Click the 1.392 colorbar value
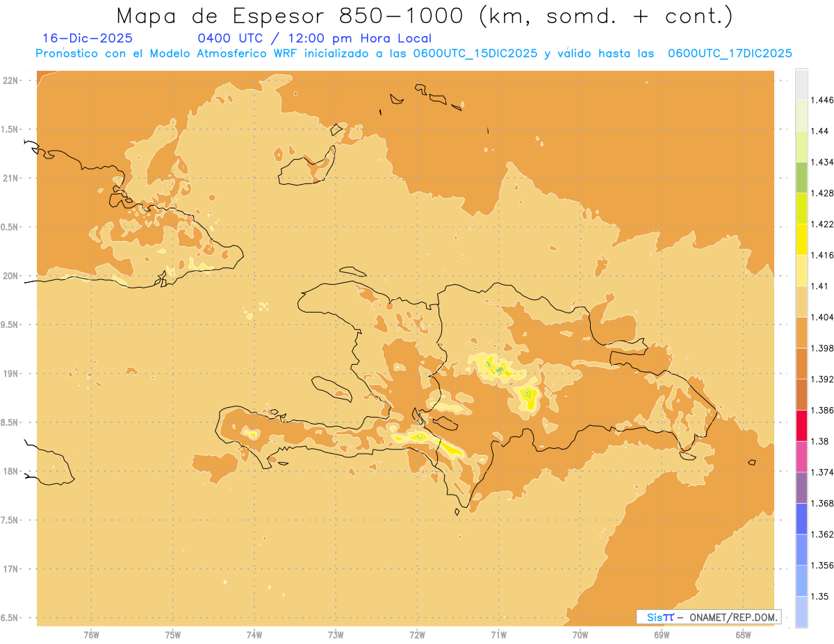This screenshot has width=834, height=644. coord(821,379)
